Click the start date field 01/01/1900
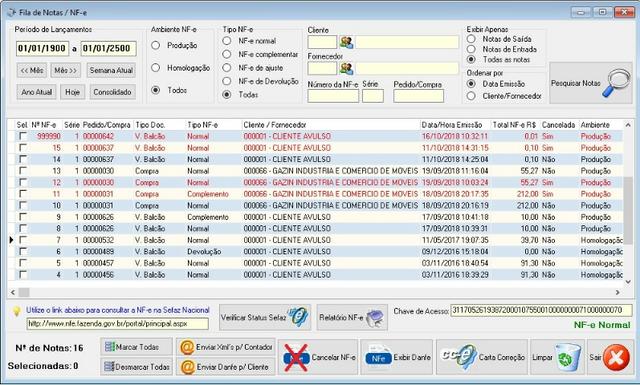The width and height of the screenshot is (640, 385). pos(42,49)
